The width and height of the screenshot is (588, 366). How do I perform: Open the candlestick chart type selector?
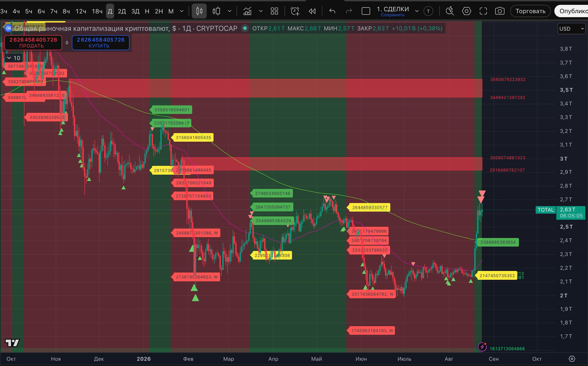pos(199,11)
